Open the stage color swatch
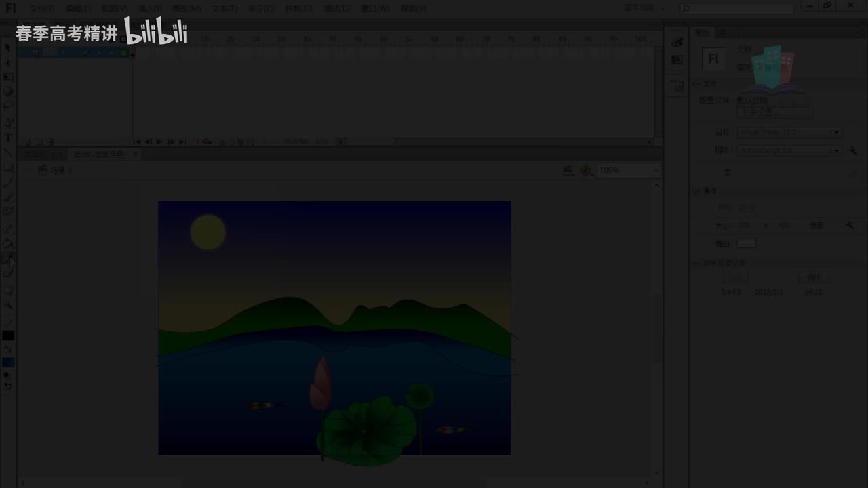Image resolution: width=868 pixels, height=488 pixels. 747,243
